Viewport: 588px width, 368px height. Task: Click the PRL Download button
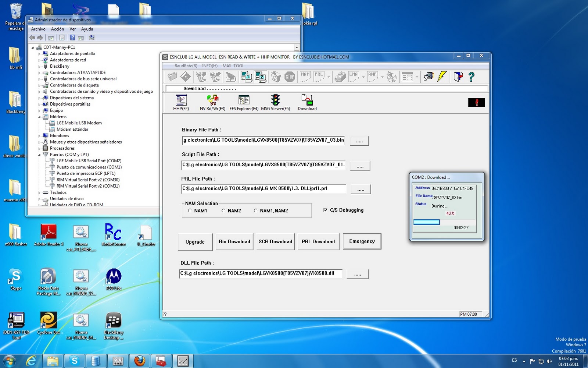(318, 242)
